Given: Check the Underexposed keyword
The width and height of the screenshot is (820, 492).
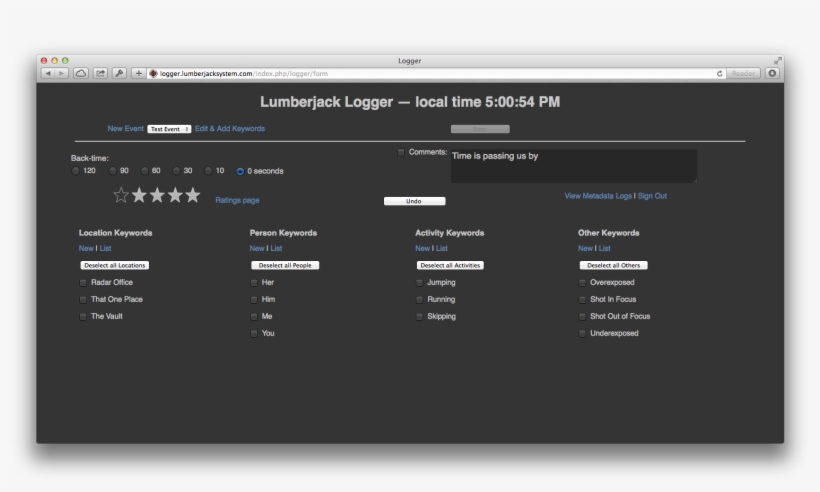Looking at the screenshot, I should [582, 334].
